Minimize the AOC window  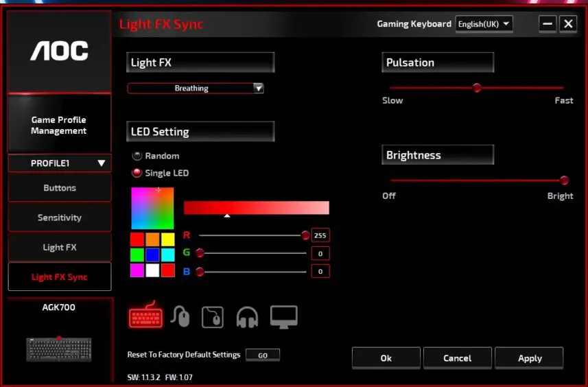(547, 24)
